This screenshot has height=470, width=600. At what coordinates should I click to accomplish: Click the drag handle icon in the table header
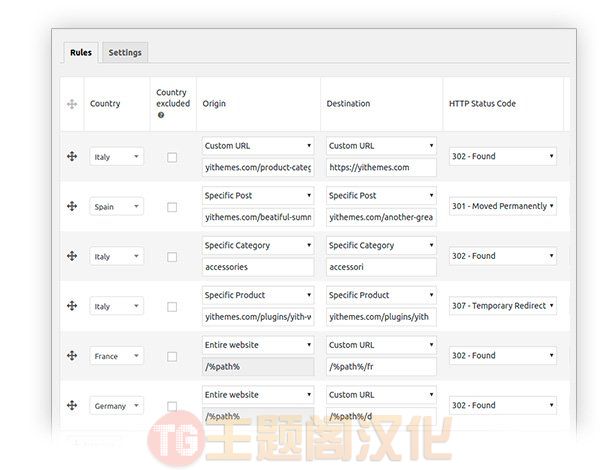click(72, 104)
